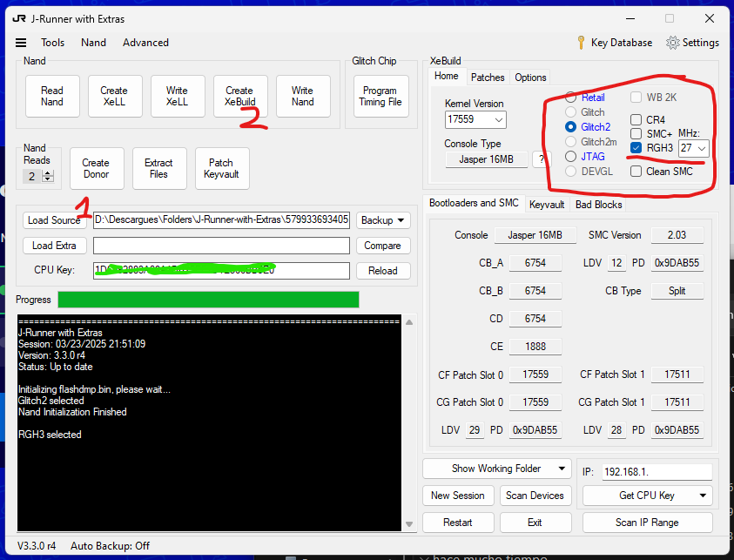Click the Reload button

[x=383, y=271]
